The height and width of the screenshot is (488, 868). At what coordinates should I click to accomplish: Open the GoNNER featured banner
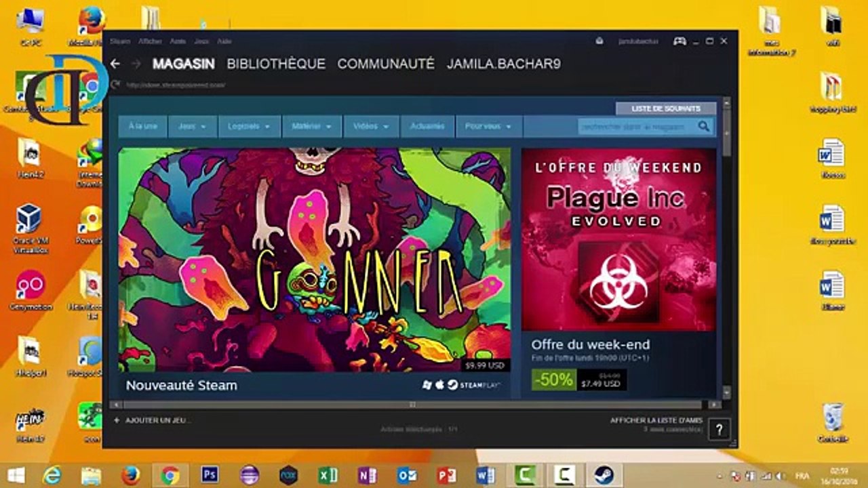(315, 260)
